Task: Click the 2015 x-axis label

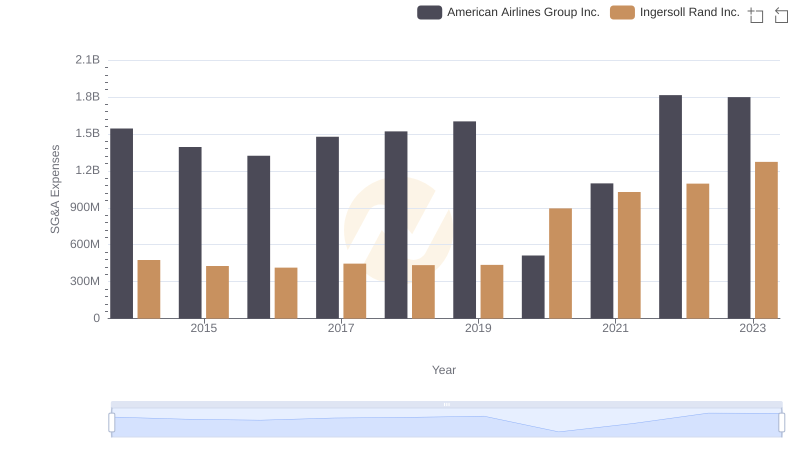Action: coord(204,328)
